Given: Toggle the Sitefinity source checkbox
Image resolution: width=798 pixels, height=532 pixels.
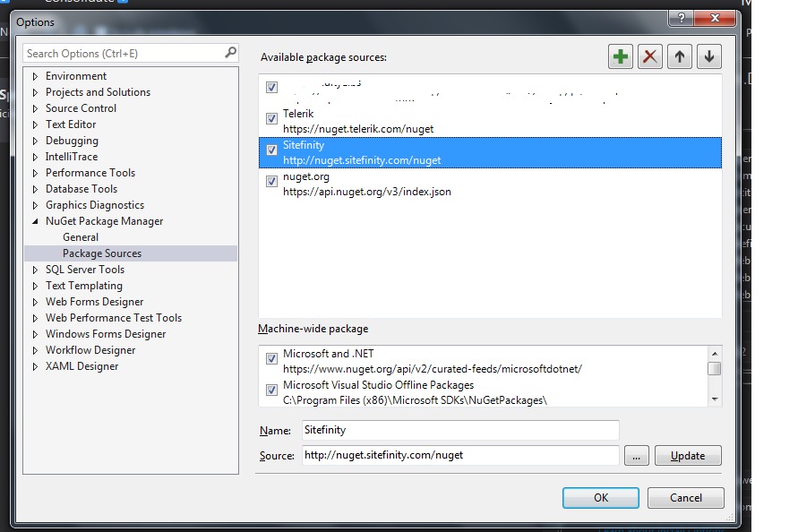Looking at the screenshot, I should coord(271,150).
